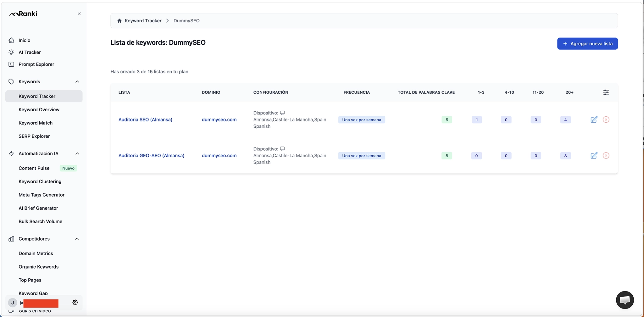Screen dimensions: 644x317
Task: Click the Prompt Explorer terminal icon
Action: click(11, 64)
